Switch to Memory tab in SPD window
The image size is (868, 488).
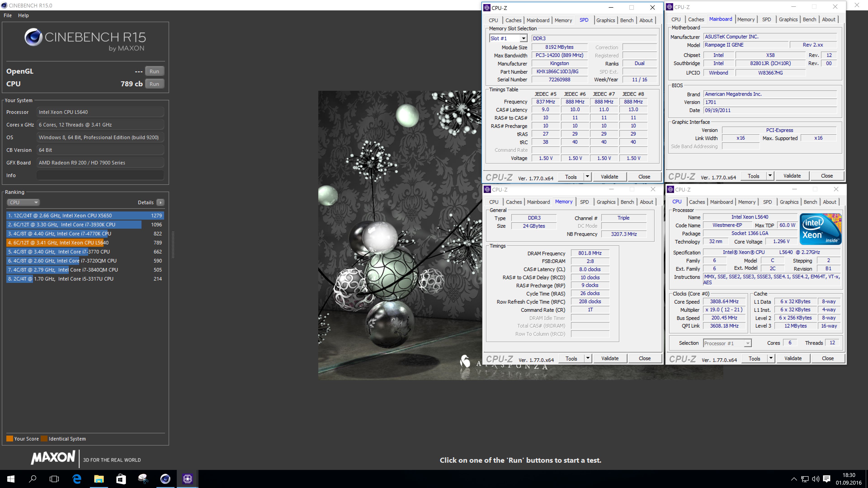pyautogui.click(x=563, y=20)
